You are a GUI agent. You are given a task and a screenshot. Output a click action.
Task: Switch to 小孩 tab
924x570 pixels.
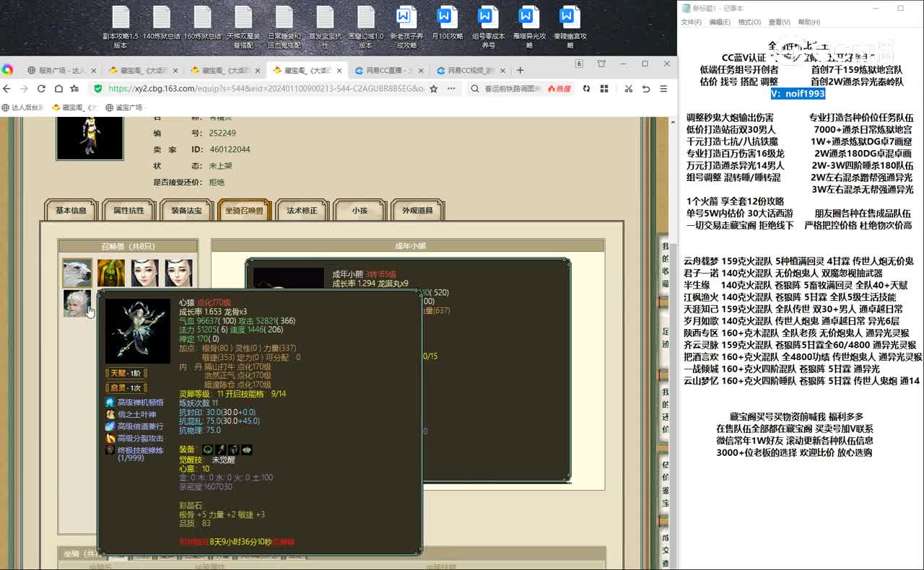click(x=359, y=210)
